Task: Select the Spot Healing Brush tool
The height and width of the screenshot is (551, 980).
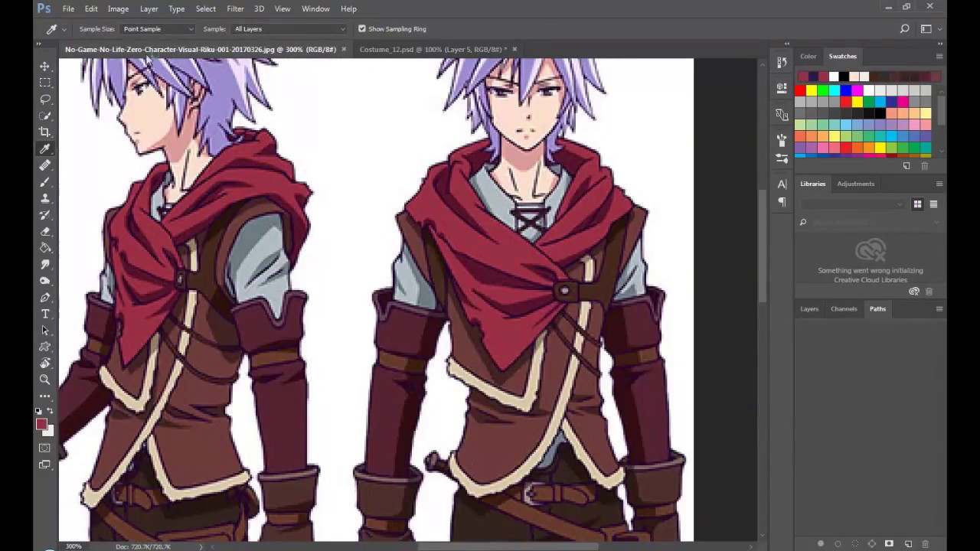Action: 45,165
